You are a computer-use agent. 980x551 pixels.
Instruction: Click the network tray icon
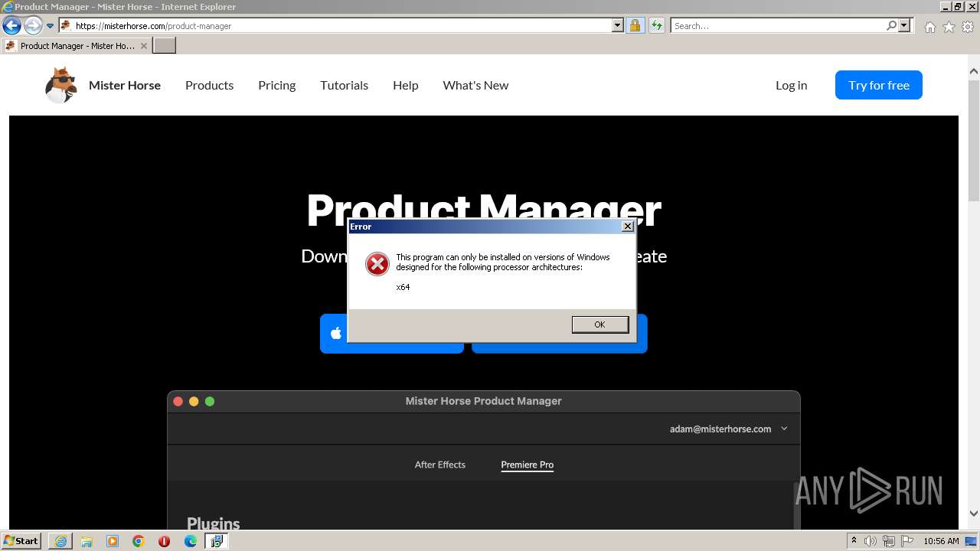[x=889, y=541]
